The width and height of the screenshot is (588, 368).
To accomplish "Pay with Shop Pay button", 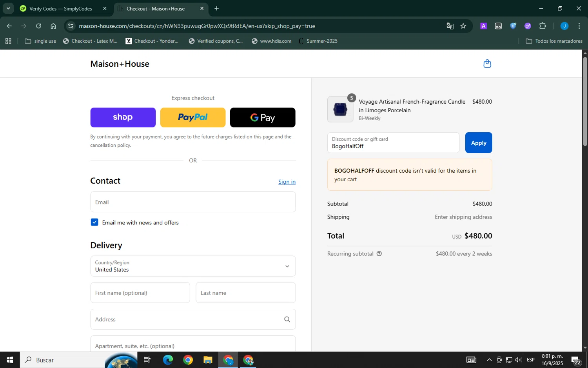I will tap(123, 117).
